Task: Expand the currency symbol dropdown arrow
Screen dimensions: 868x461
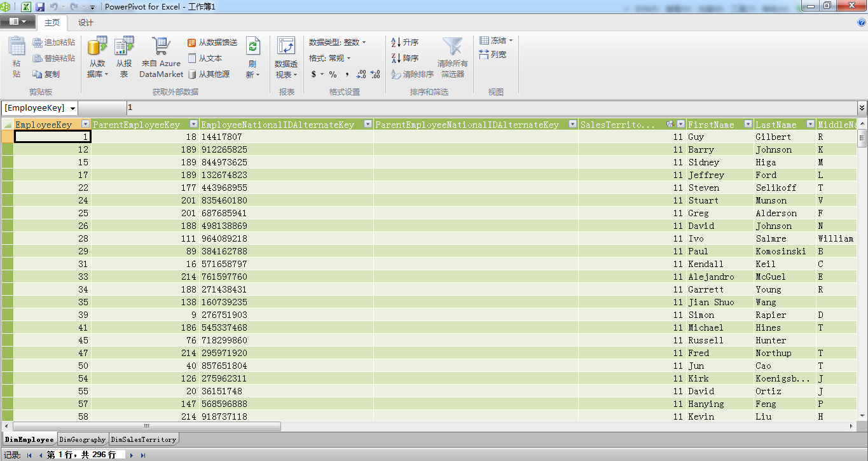Action: point(322,74)
